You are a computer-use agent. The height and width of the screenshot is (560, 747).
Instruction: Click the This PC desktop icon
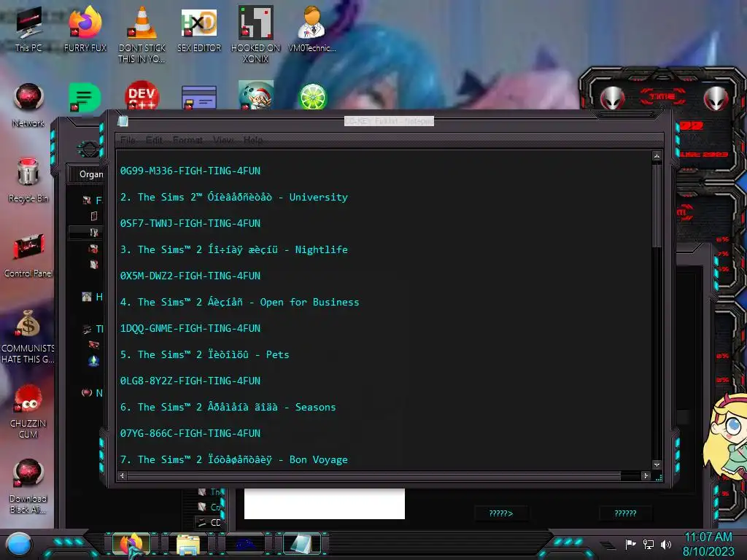(28, 28)
